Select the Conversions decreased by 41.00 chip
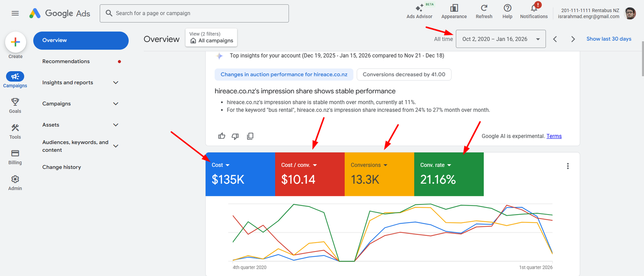 [x=404, y=74]
